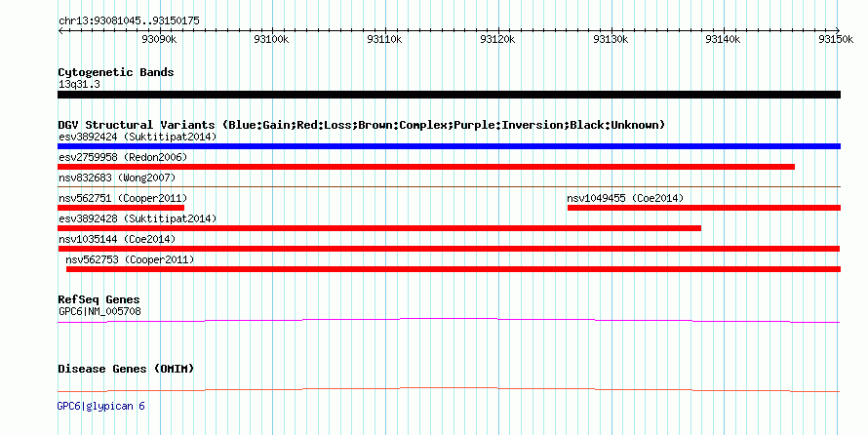The height and width of the screenshot is (435, 868).
Task: Click the blue esv3892424 gain variant bar
Action: pyautogui.click(x=449, y=146)
